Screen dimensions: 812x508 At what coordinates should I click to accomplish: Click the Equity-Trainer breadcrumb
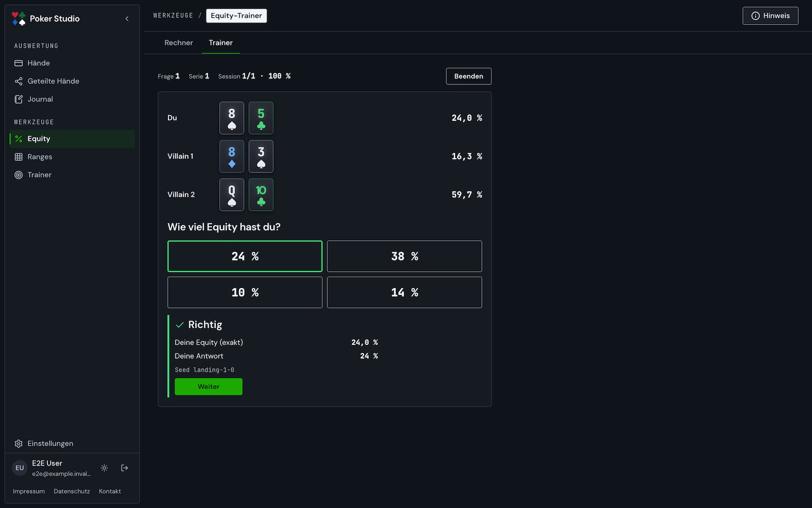(236, 16)
